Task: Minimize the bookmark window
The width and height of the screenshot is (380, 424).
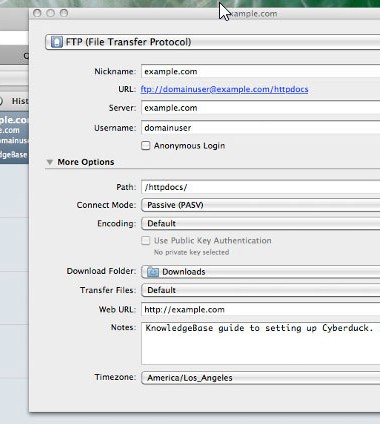Action: 51,13
